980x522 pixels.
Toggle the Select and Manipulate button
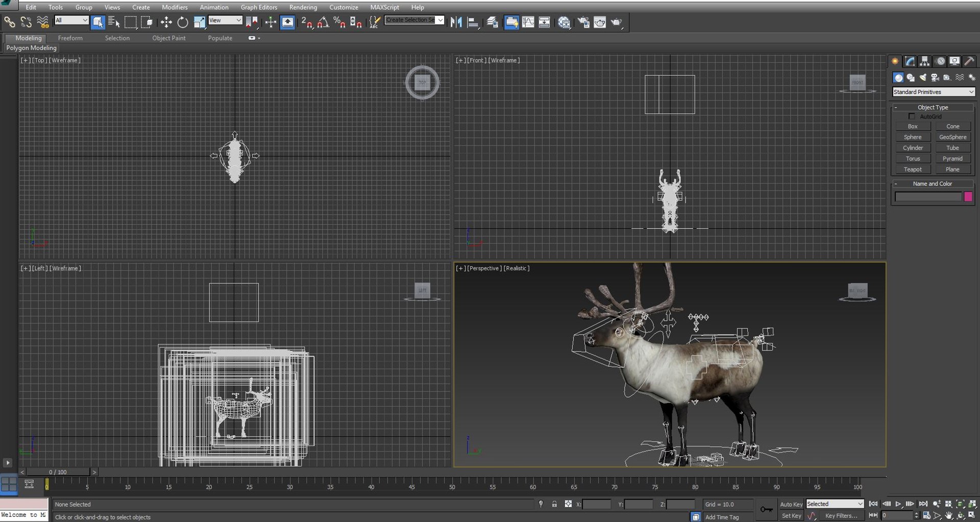point(271,22)
